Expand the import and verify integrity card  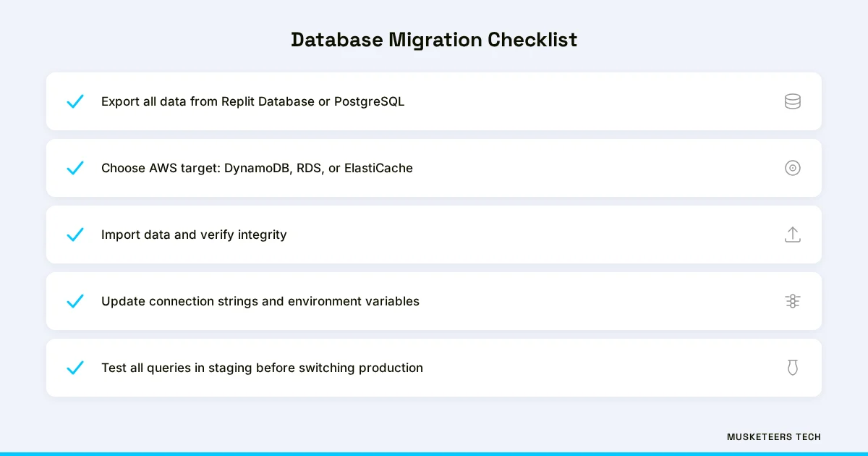pyautogui.click(x=434, y=235)
